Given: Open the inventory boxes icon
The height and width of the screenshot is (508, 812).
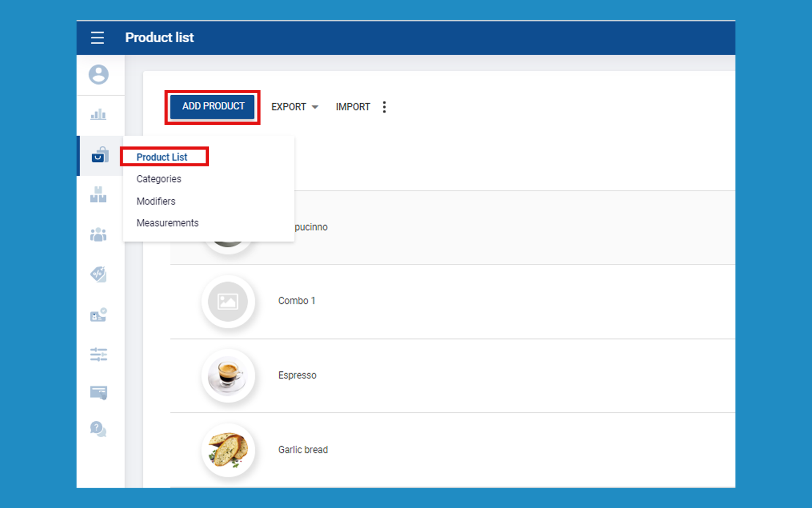Looking at the screenshot, I should click(x=98, y=195).
